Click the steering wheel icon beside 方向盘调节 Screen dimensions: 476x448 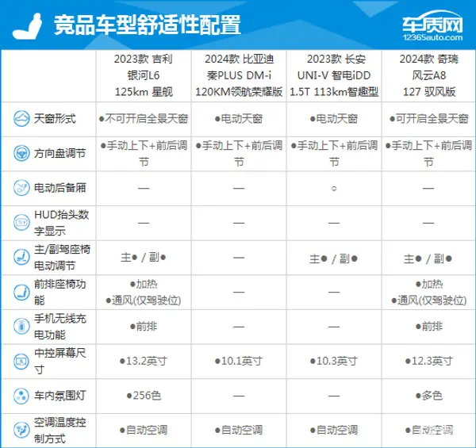[21, 153]
